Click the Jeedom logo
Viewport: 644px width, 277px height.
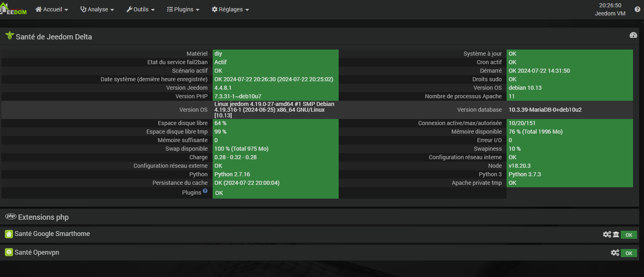13,9
